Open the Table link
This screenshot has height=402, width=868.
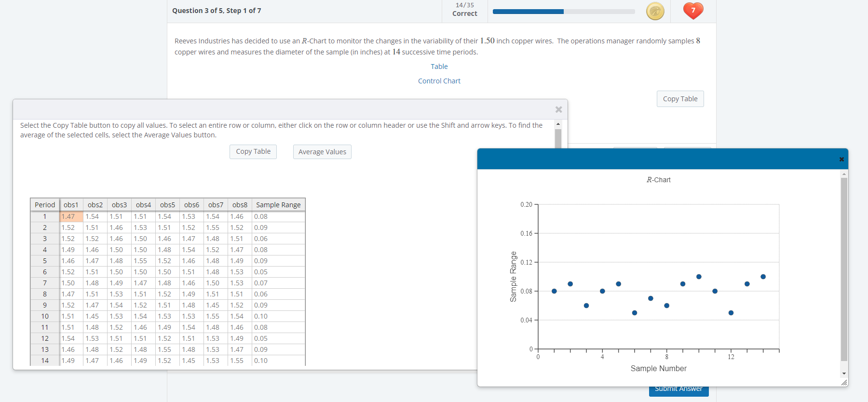click(x=439, y=67)
